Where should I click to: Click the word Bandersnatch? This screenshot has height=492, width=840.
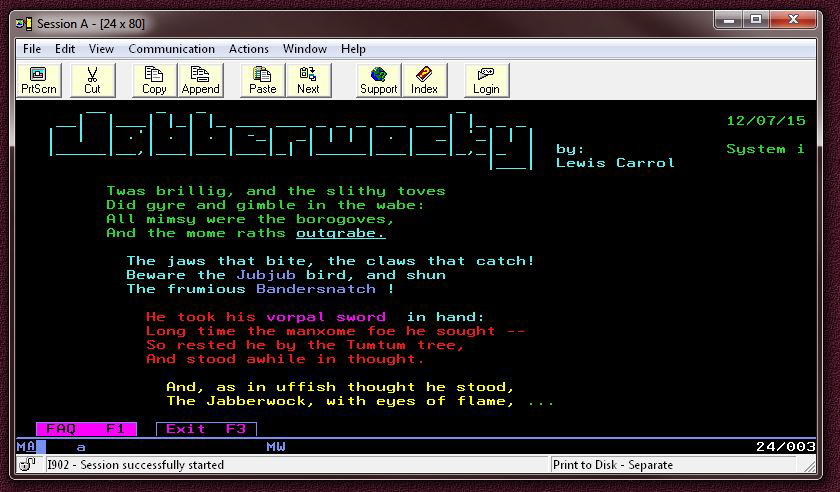point(316,289)
